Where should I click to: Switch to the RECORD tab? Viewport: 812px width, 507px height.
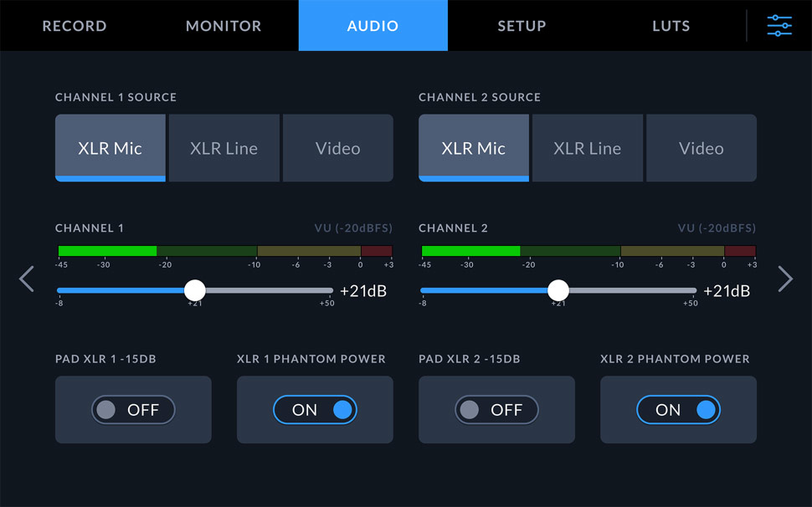click(74, 25)
